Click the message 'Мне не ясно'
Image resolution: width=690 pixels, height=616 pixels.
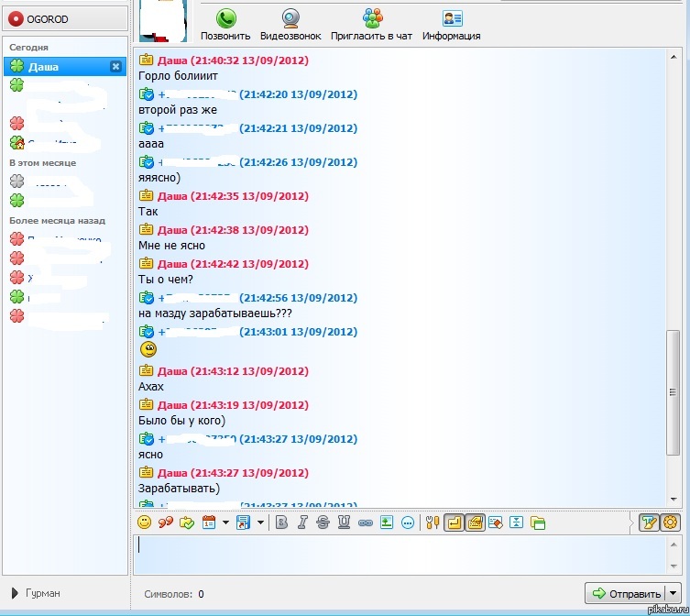(x=172, y=246)
